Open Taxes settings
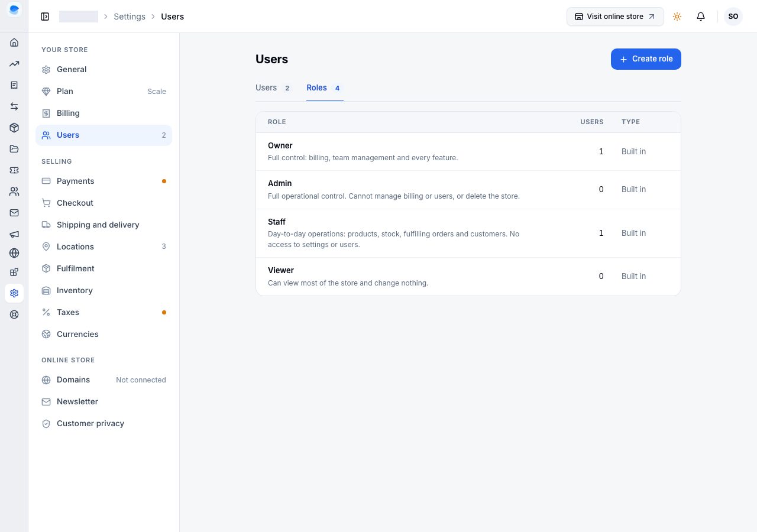The height and width of the screenshot is (532, 757). [x=104, y=313]
